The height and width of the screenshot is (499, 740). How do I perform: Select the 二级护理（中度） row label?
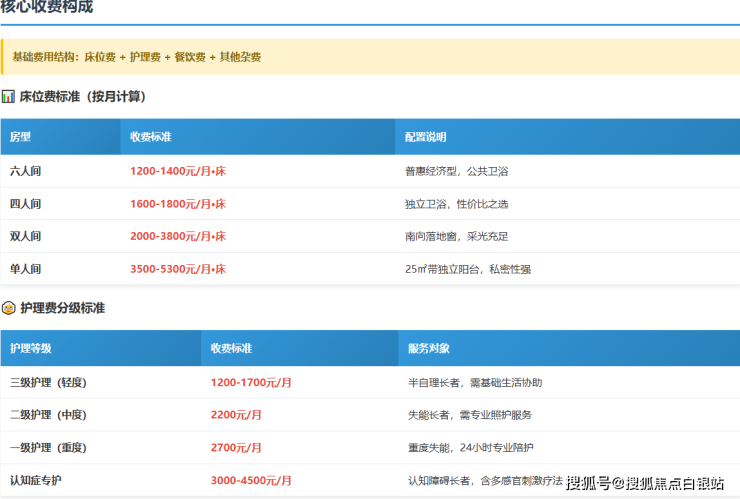pos(48,415)
